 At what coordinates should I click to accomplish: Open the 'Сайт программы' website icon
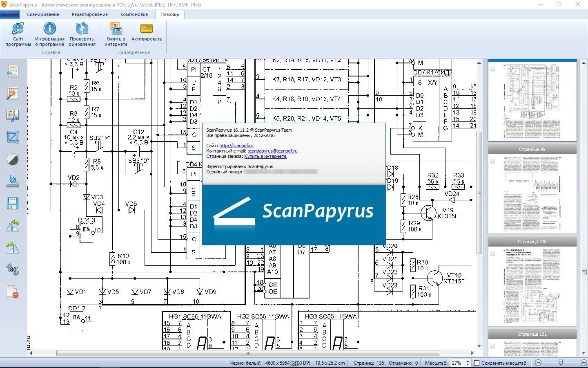[x=18, y=28]
